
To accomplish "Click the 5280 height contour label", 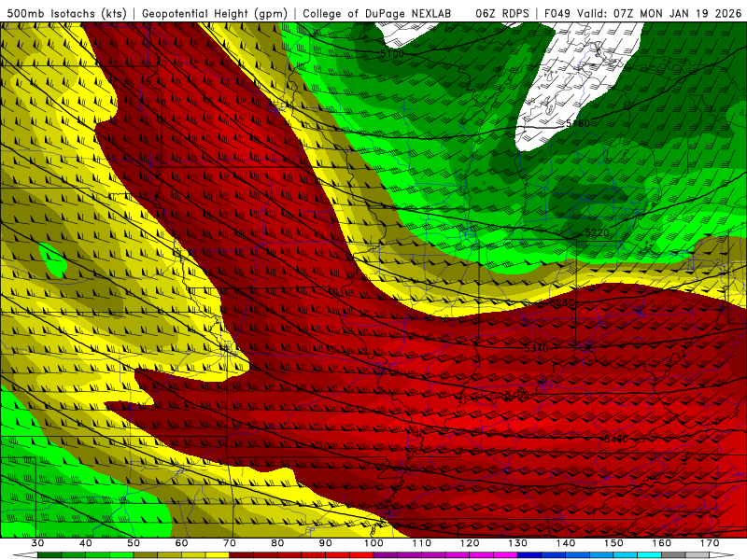I will pyautogui.click(x=562, y=302).
